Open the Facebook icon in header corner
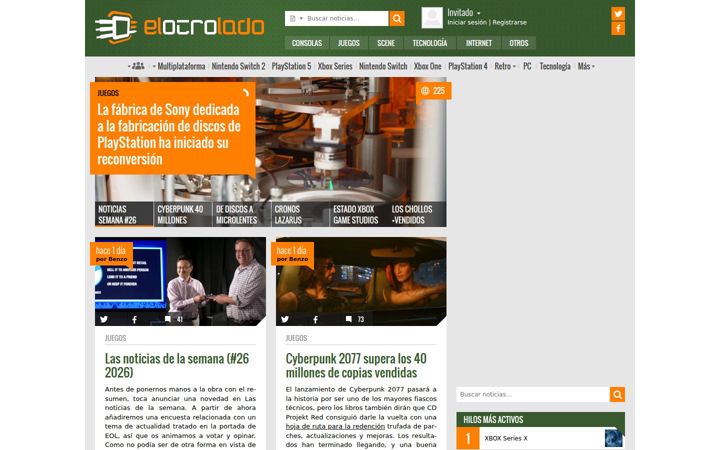The image size is (720, 450). pyautogui.click(x=618, y=28)
